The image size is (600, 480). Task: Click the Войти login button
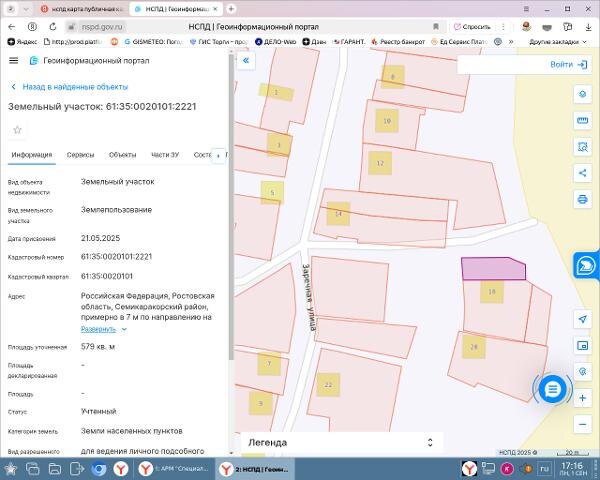(568, 65)
